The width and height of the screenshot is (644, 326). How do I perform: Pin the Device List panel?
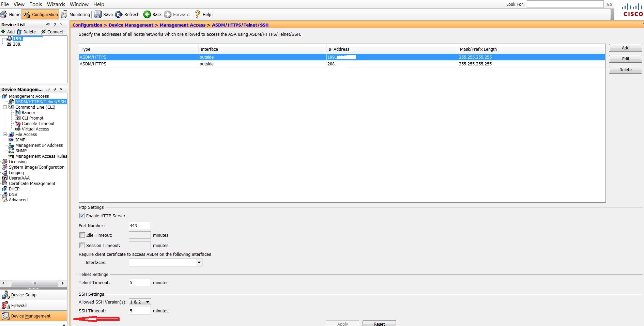[x=55, y=25]
